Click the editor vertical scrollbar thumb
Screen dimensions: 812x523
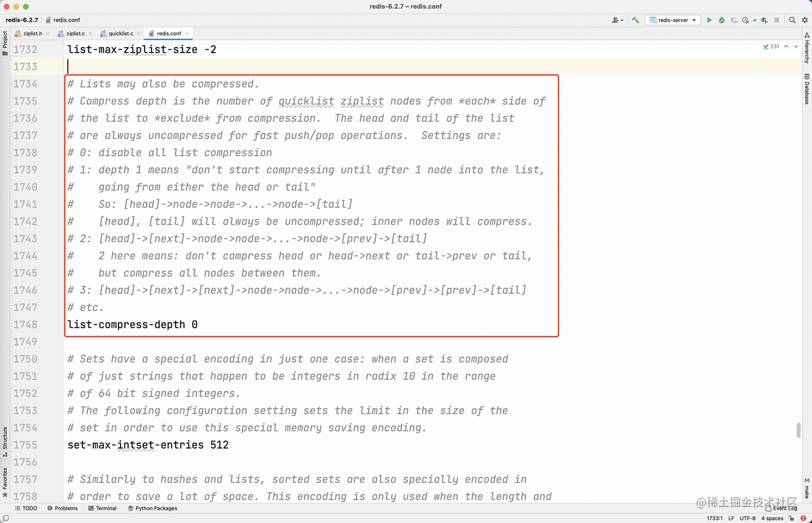[798, 430]
